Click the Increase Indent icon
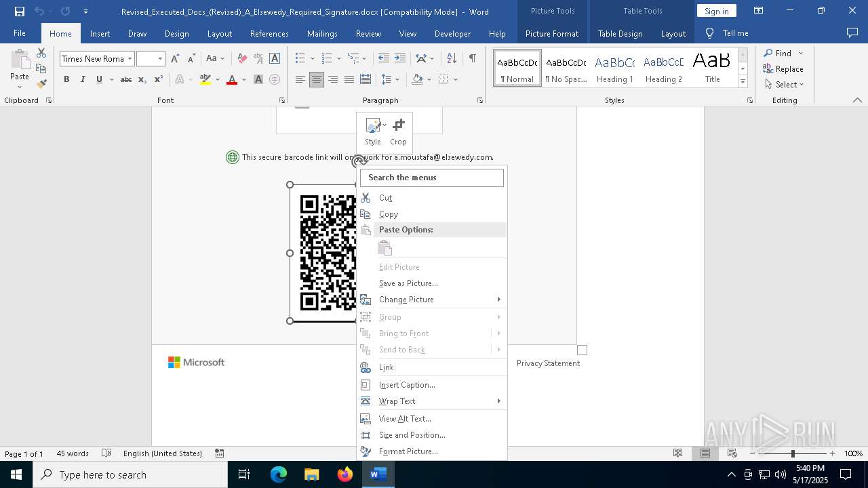 pos(400,58)
